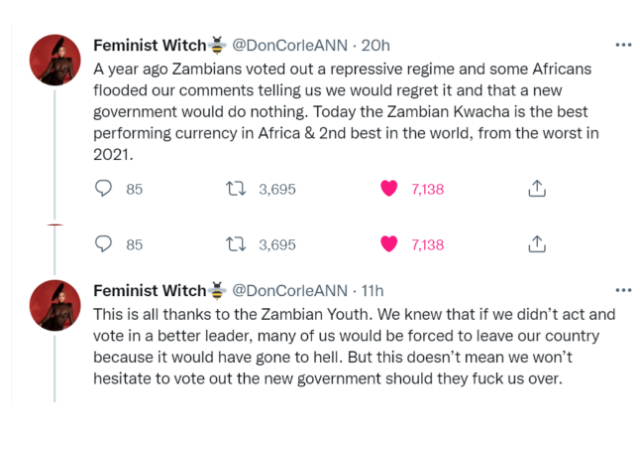Open the more options menu on second tweet
This screenshot has height=451, width=640.
click(x=621, y=290)
